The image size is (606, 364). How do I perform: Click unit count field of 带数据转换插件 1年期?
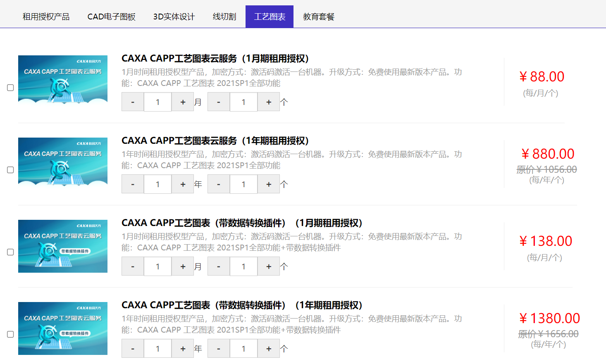point(243,349)
